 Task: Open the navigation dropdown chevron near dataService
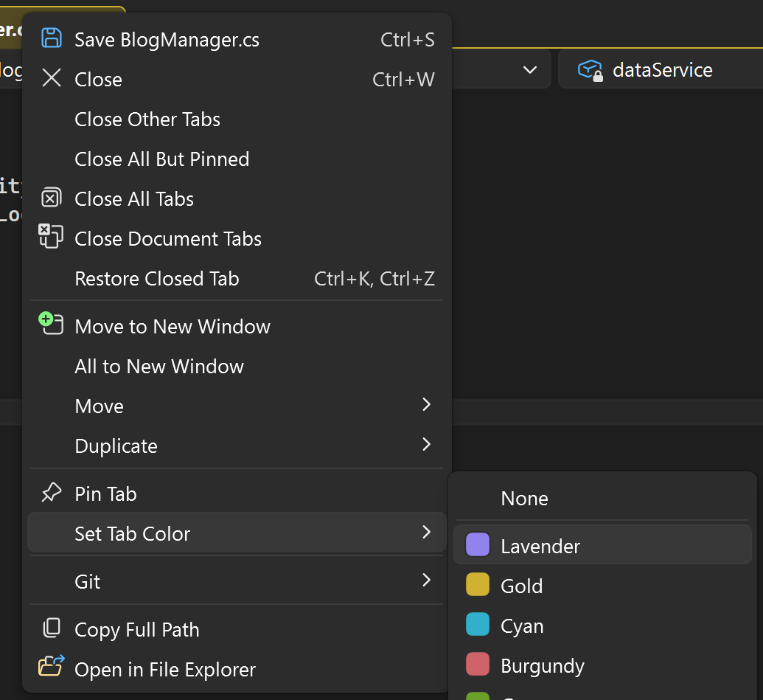[530, 69]
